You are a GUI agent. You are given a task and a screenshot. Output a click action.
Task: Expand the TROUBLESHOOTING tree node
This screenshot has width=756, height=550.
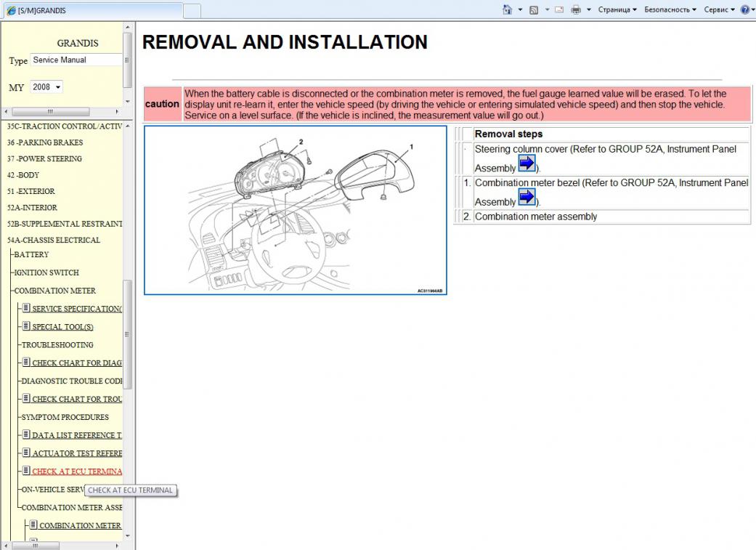pyautogui.click(x=57, y=345)
